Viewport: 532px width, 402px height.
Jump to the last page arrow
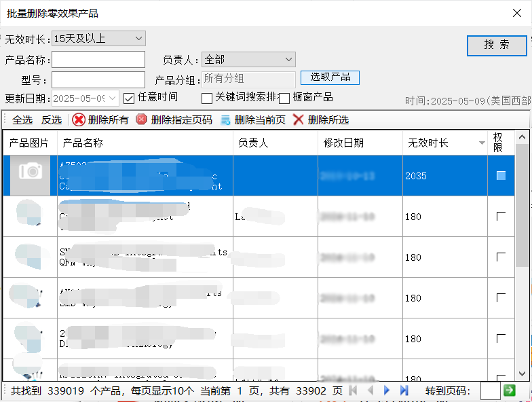tap(404, 390)
